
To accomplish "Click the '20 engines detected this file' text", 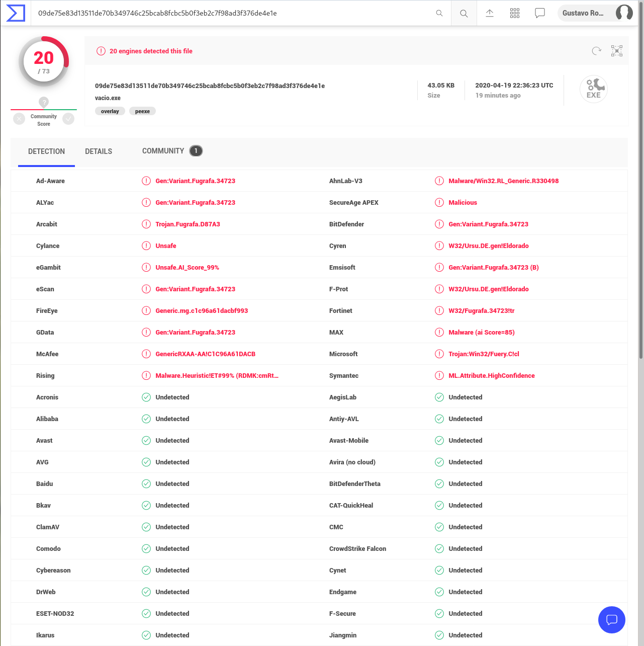I will coord(151,51).
